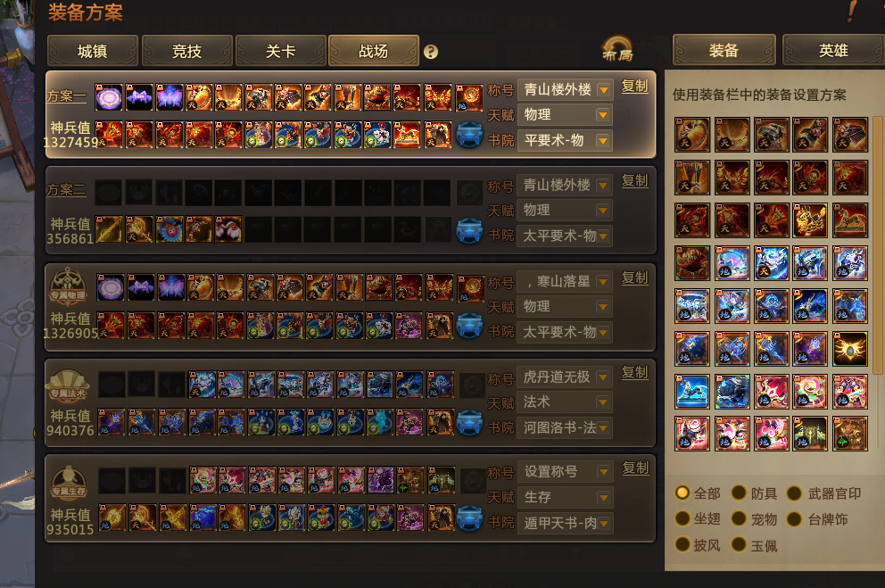Screen dimensions: 885x588
Task: Expand the 青山楼外楼 title dropdown in 方案一
Action: 565,90
